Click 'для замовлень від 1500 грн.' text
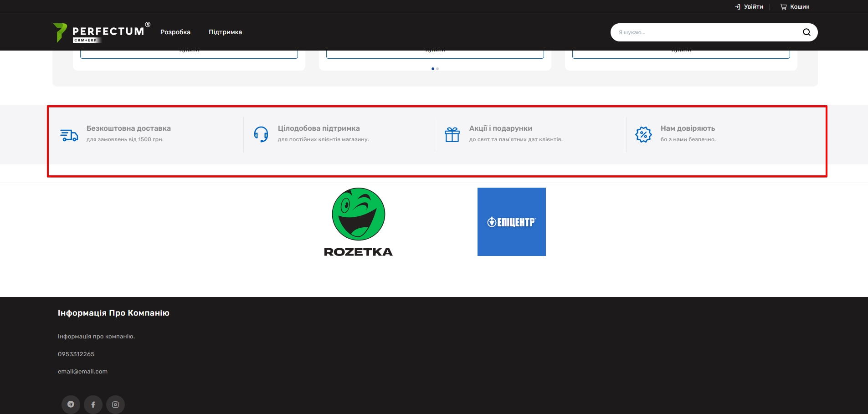Viewport: 868px width, 414px height. 125,139
